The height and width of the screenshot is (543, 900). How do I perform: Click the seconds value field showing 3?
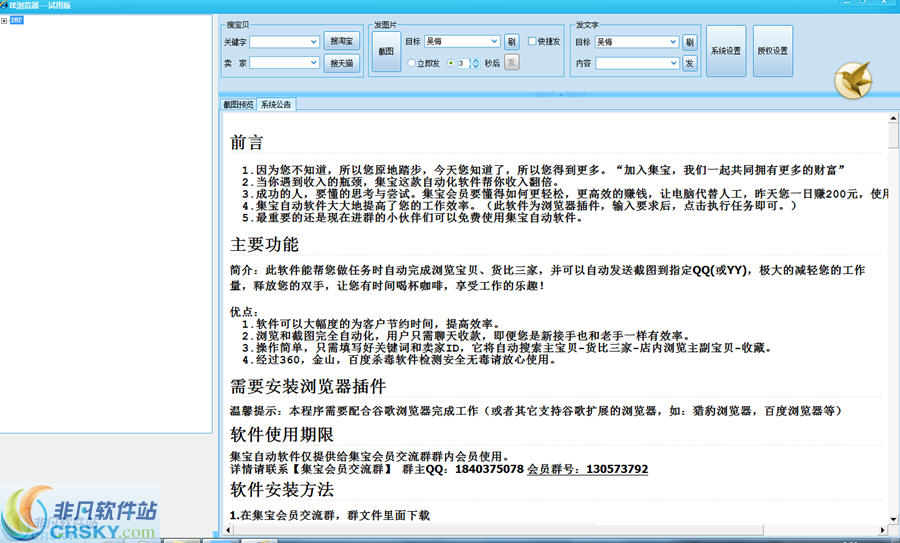(x=463, y=63)
